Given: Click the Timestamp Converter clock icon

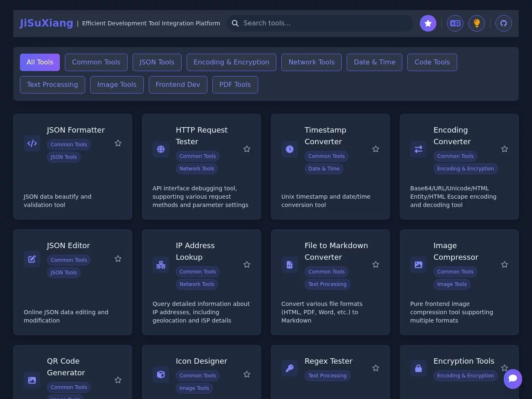Looking at the screenshot, I should click(x=290, y=149).
